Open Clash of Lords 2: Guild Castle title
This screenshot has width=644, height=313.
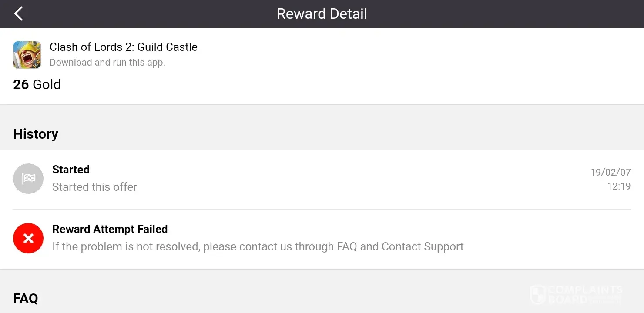(x=124, y=47)
